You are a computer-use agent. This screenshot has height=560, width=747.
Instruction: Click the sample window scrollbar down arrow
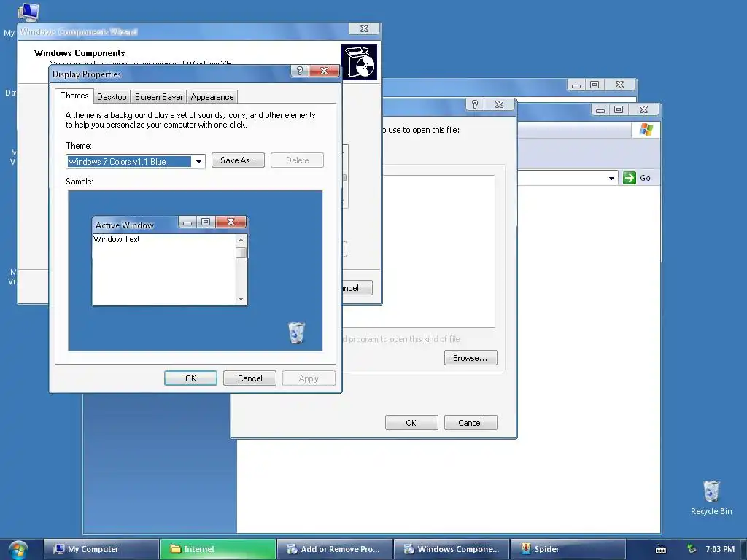241,299
